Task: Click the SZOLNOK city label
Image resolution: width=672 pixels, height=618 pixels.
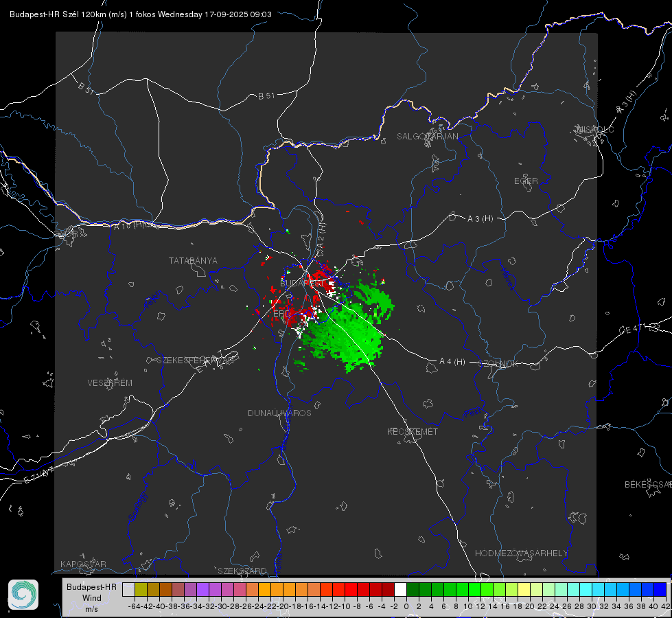Action: tap(498, 364)
